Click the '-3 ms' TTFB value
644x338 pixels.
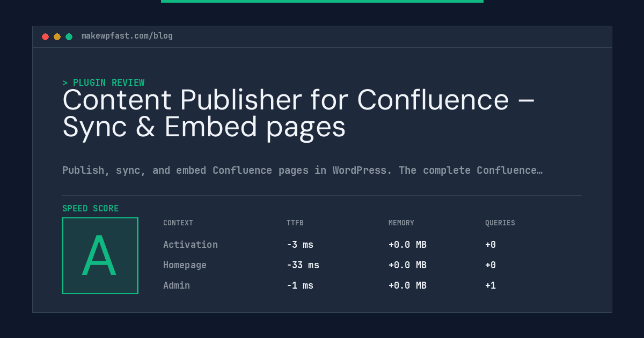[x=300, y=245]
